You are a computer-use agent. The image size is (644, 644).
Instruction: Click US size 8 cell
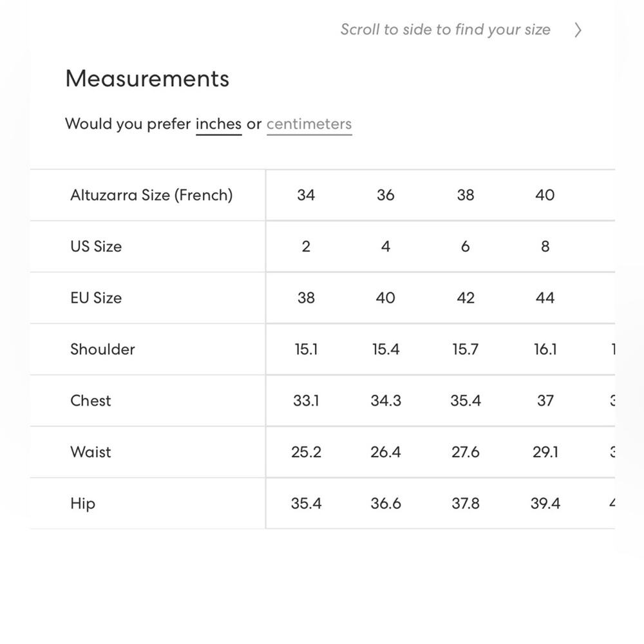click(x=545, y=247)
